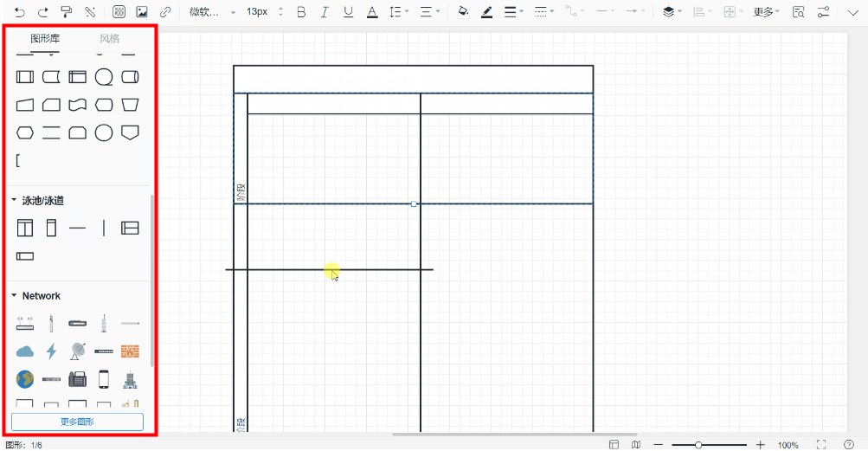Switch to the 图形库 tab

[x=45, y=38]
